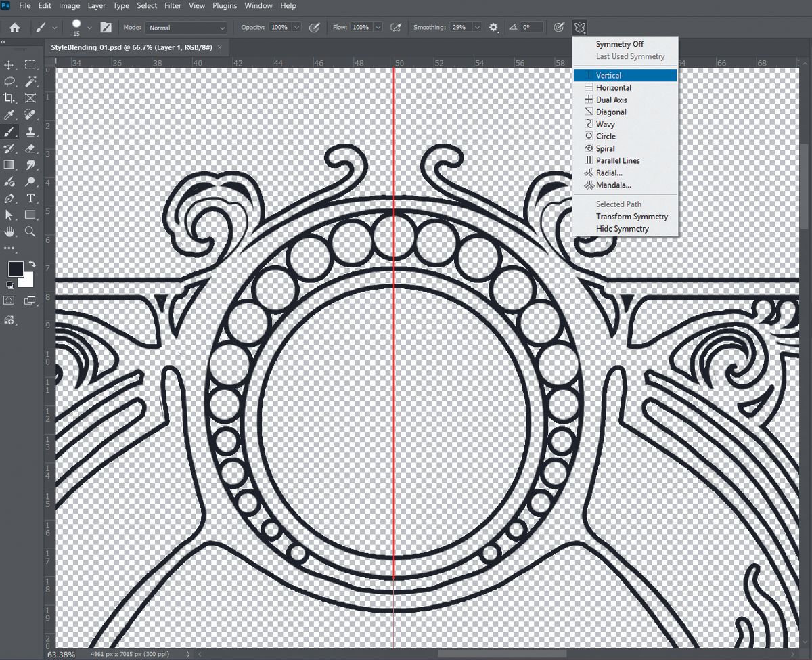Reset default foreground and background colors

tap(9, 285)
